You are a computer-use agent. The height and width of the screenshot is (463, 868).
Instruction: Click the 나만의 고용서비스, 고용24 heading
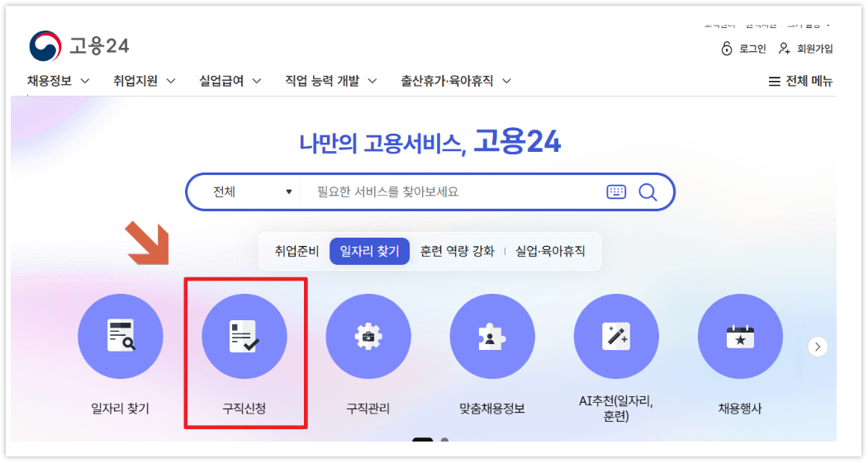429,142
